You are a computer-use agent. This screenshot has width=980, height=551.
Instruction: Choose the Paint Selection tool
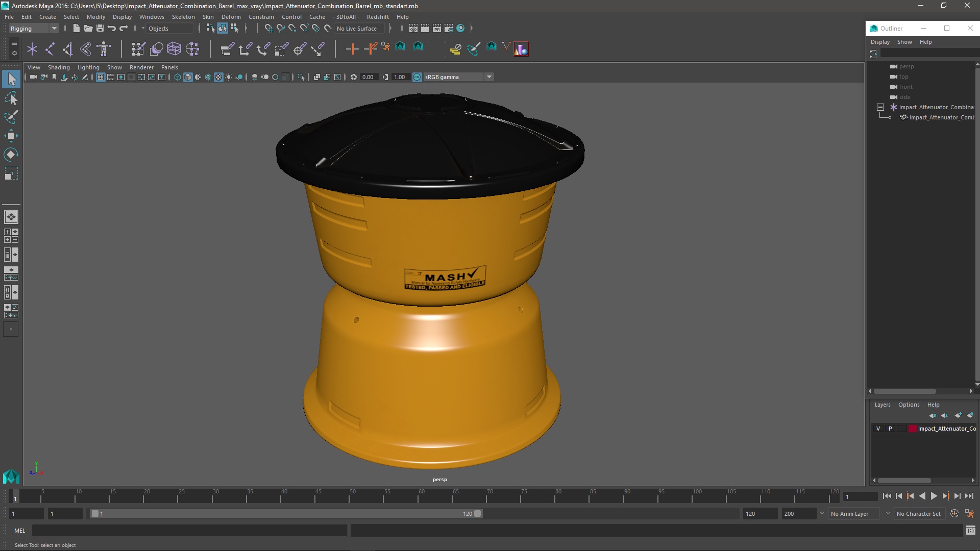(11, 117)
